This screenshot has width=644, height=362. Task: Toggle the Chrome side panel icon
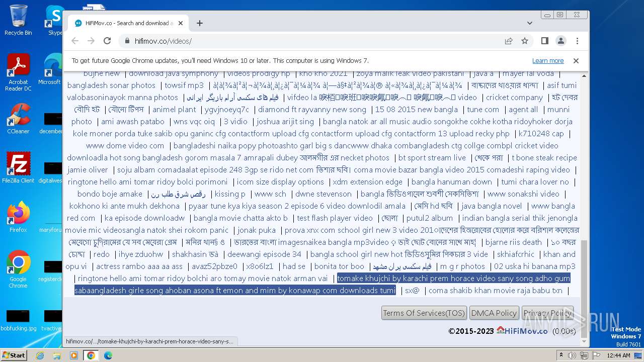pos(545,41)
